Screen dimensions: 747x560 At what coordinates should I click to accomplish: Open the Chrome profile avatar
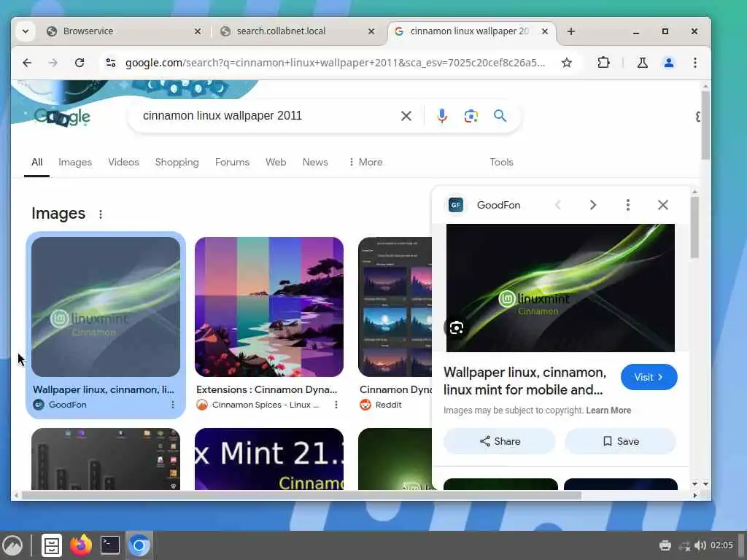click(x=669, y=63)
